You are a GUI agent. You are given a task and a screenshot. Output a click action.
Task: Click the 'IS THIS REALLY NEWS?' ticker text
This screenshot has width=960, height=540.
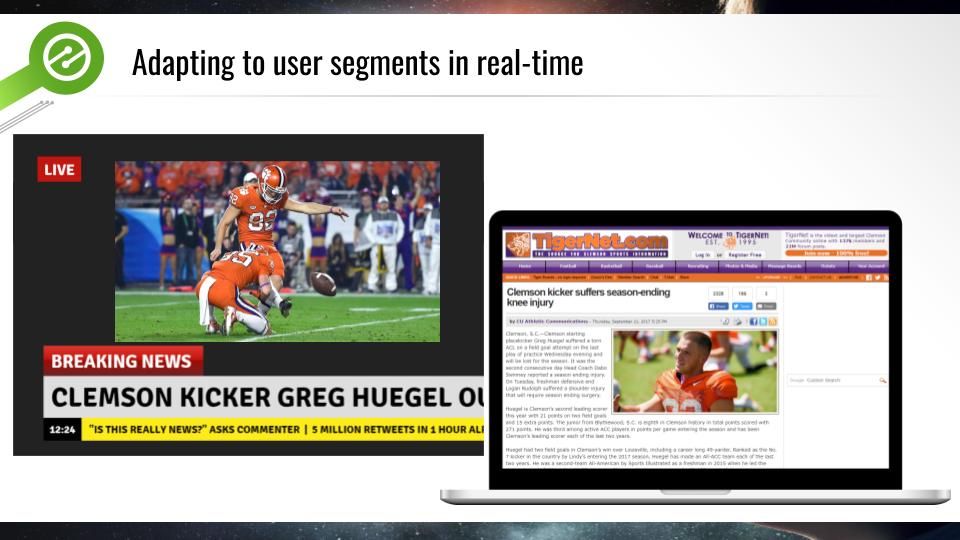click(x=195, y=430)
